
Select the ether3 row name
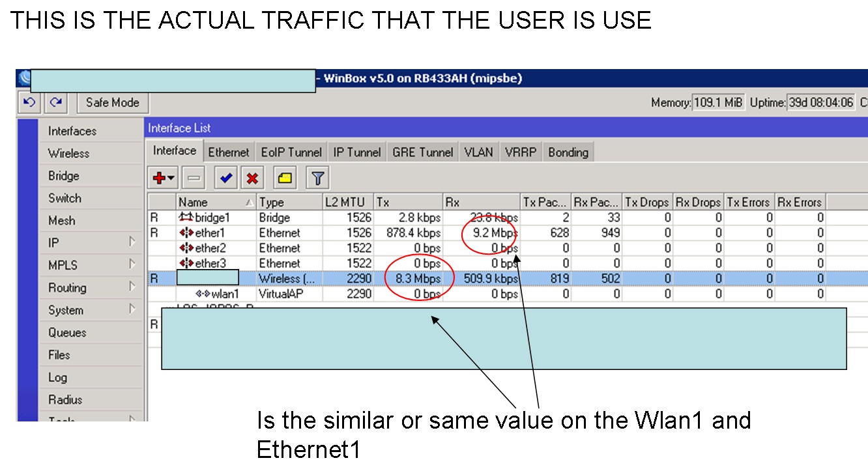[211, 263]
